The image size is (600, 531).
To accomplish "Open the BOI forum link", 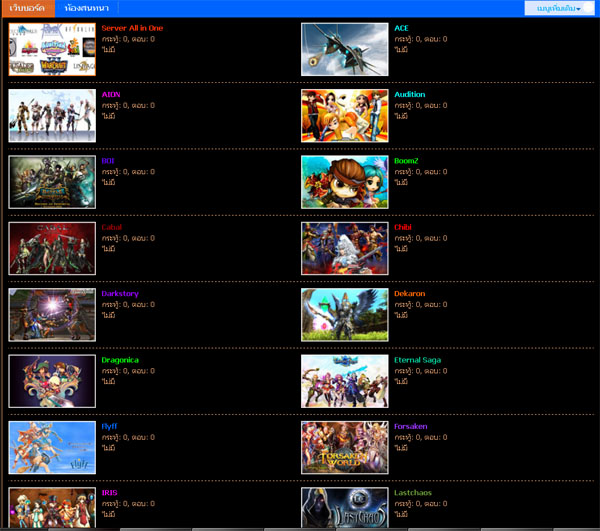I will (x=108, y=161).
